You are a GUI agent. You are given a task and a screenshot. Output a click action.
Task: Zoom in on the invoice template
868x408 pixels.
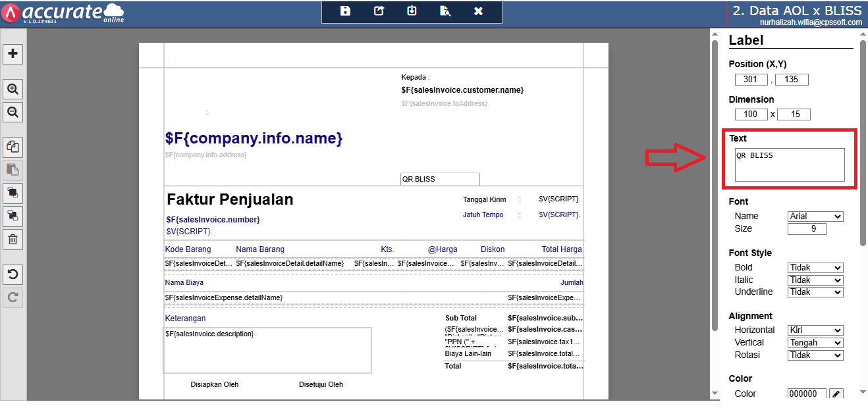click(x=13, y=89)
